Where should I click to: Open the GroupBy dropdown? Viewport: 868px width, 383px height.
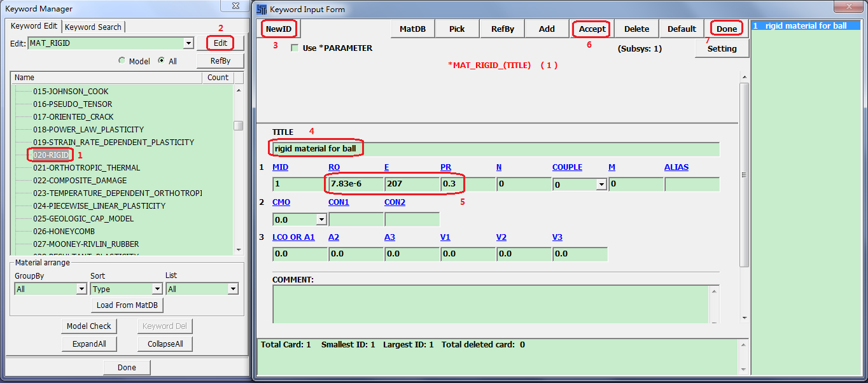tap(81, 289)
